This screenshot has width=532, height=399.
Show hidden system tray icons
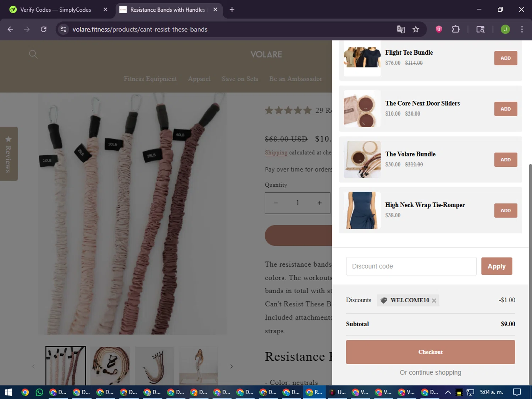[448, 392]
